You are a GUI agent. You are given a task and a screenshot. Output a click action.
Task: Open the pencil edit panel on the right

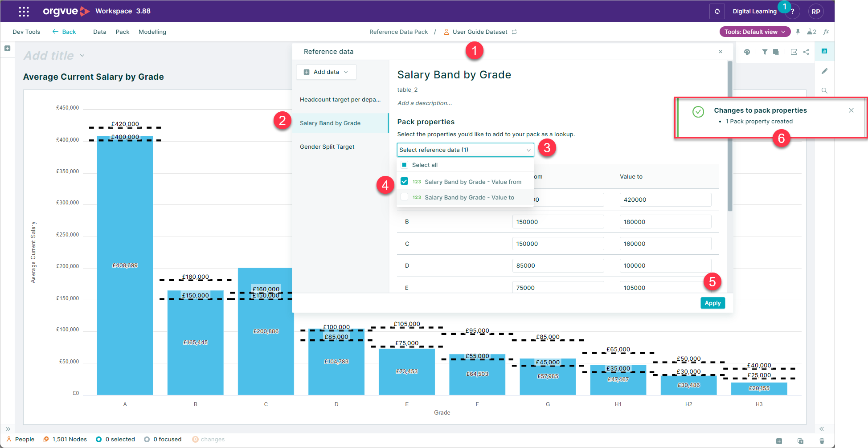(825, 71)
